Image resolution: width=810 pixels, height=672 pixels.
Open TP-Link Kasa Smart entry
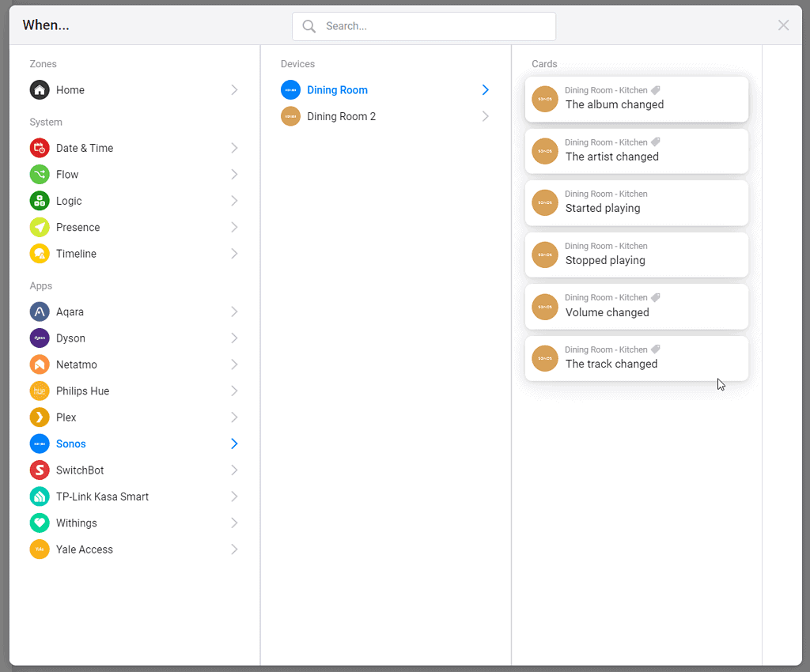pos(102,496)
